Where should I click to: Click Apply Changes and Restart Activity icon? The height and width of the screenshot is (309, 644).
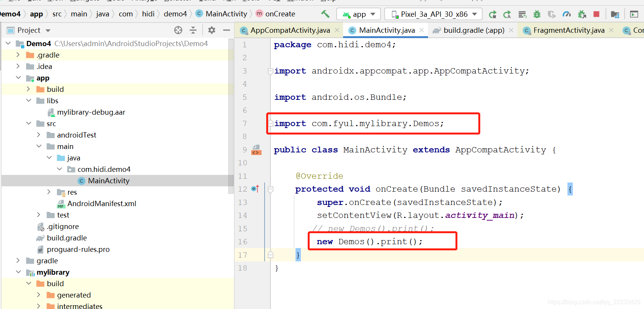pyautogui.click(x=507, y=14)
